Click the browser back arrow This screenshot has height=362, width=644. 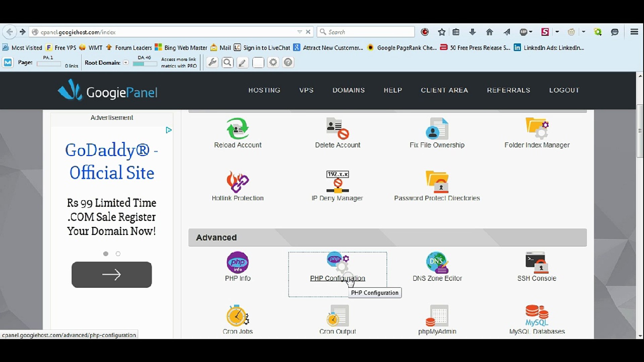click(x=10, y=32)
